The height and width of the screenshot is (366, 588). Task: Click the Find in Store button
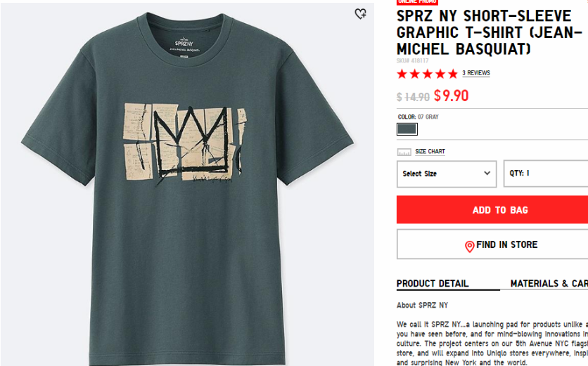(x=492, y=244)
